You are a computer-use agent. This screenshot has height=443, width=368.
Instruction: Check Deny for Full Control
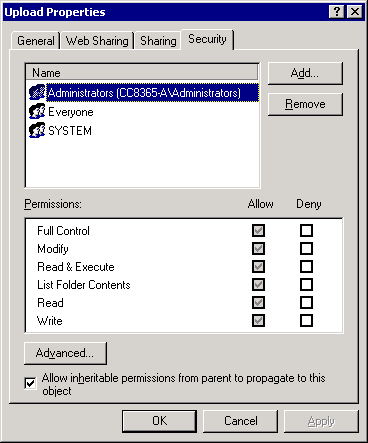306,230
